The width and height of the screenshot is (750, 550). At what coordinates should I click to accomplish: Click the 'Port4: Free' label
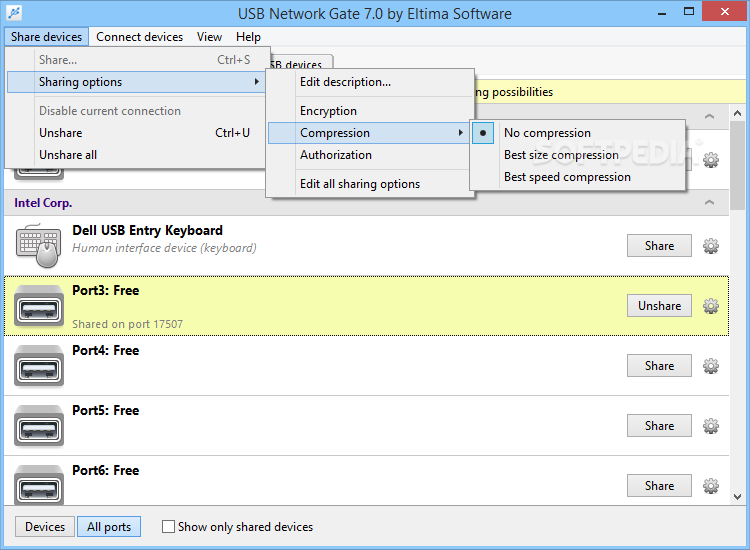(105, 351)
